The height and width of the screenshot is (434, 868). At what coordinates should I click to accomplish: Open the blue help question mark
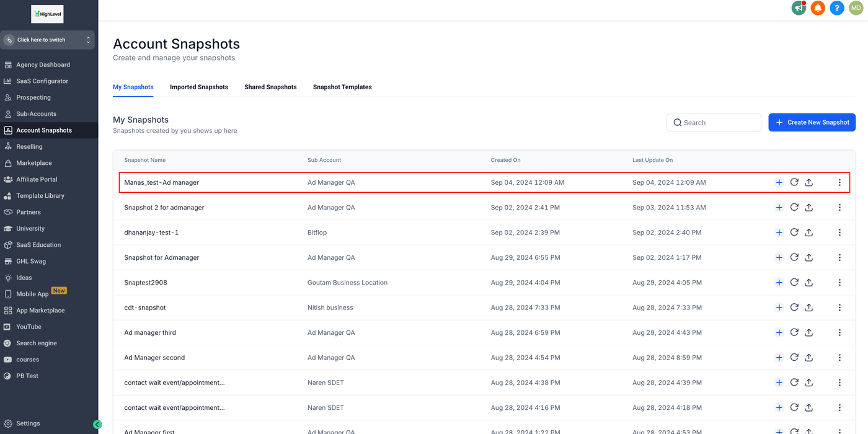(837, 8)
